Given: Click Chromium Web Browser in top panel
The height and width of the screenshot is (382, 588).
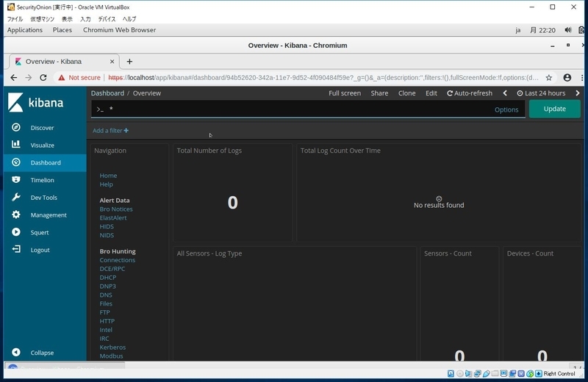Looking at the screenshot, I should (x=119, y=30).
